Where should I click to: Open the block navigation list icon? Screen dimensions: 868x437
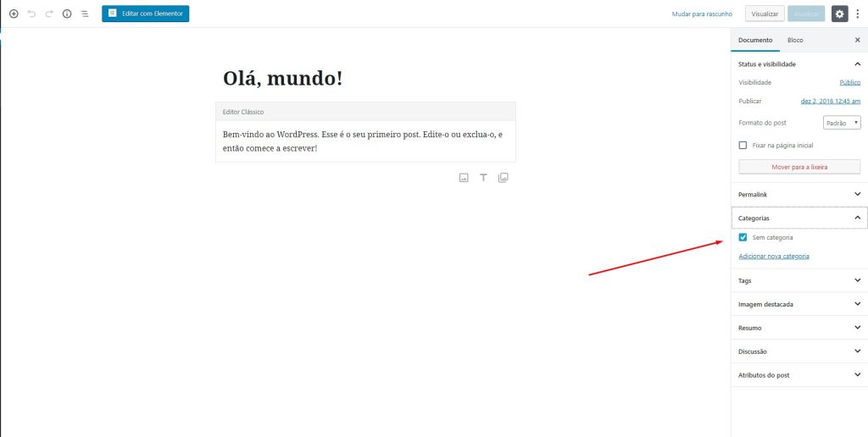(x=85, y=14)
